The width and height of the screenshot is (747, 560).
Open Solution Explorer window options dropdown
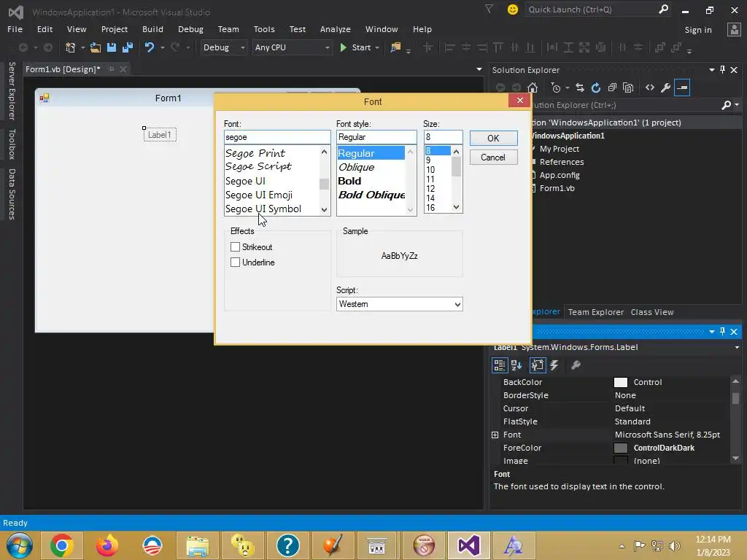712,69
